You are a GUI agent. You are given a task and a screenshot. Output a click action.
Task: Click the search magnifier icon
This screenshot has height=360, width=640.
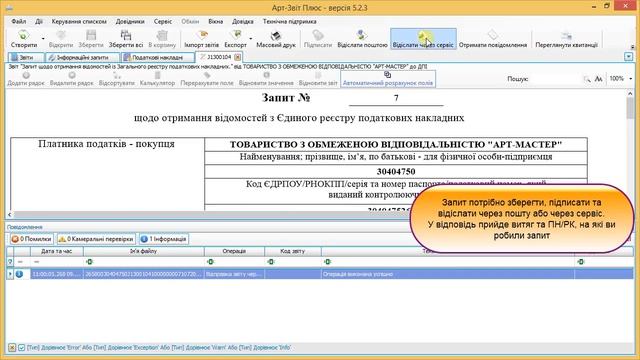coord(587,79)
